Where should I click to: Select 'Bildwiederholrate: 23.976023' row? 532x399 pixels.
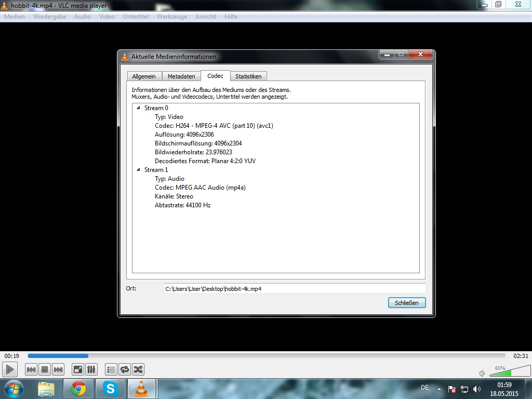click(193, 152)
